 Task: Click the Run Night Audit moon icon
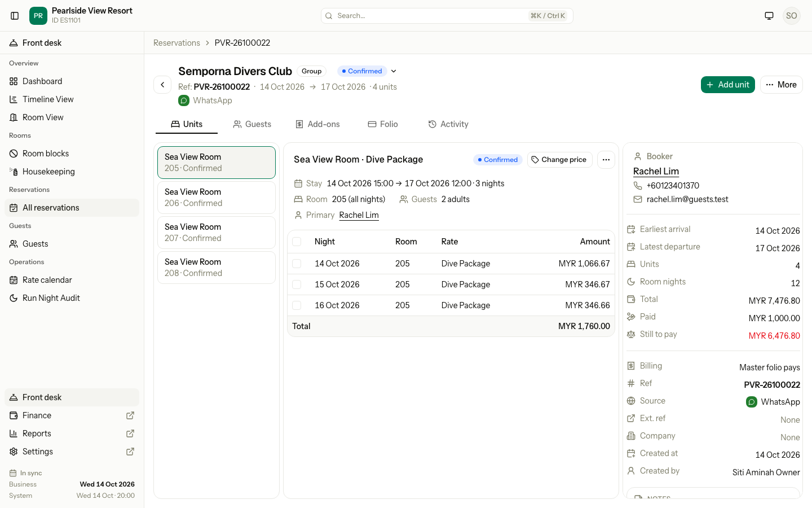(14, 298)
